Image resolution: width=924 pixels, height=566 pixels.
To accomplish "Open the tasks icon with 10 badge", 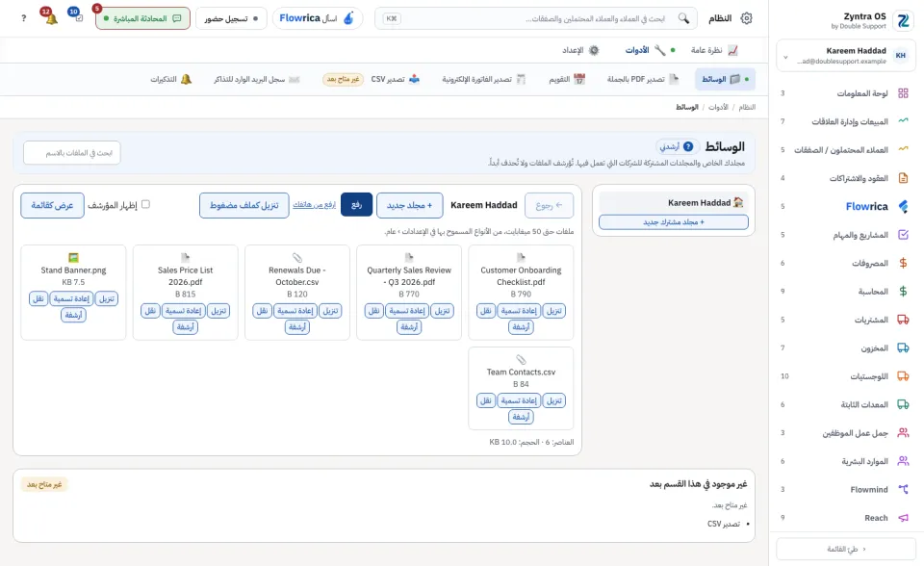I will [x=78, y=18].
